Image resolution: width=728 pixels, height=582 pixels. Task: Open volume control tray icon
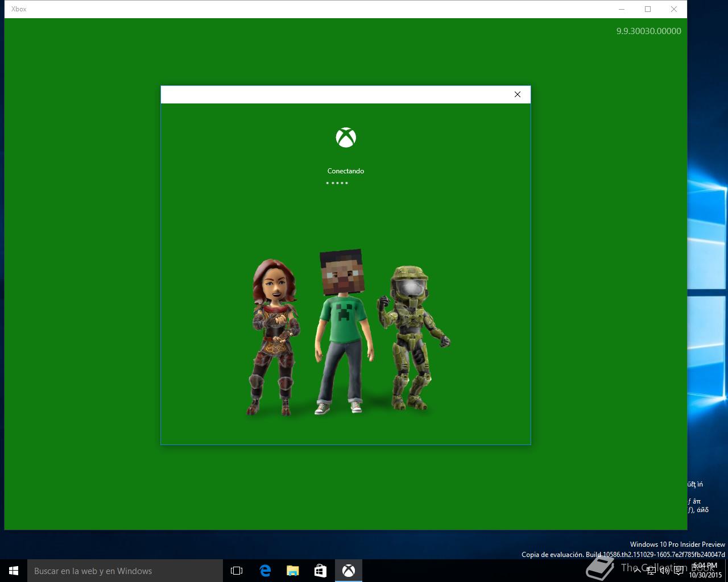(x=664, y=571)
